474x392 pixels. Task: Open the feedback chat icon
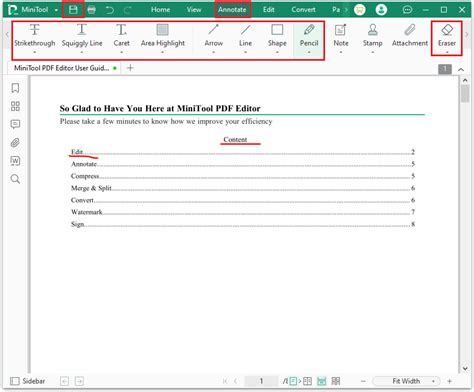pyautogui.click(x=407, y=10)
